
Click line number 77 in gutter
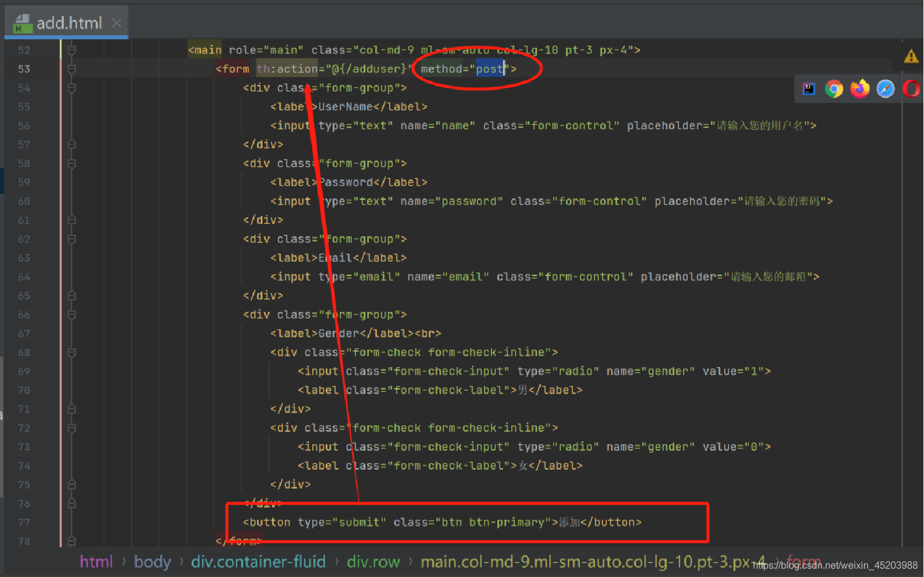(x=24, y=522)
